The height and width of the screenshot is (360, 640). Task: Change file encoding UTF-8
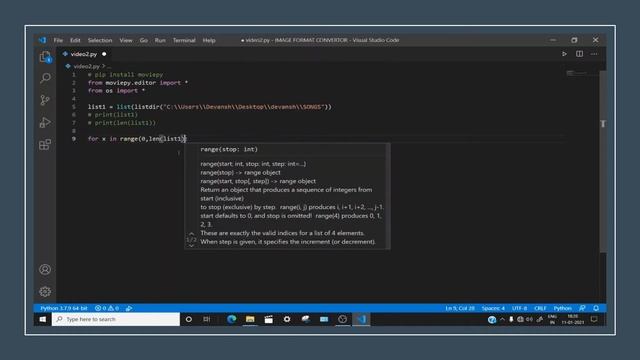519,308
